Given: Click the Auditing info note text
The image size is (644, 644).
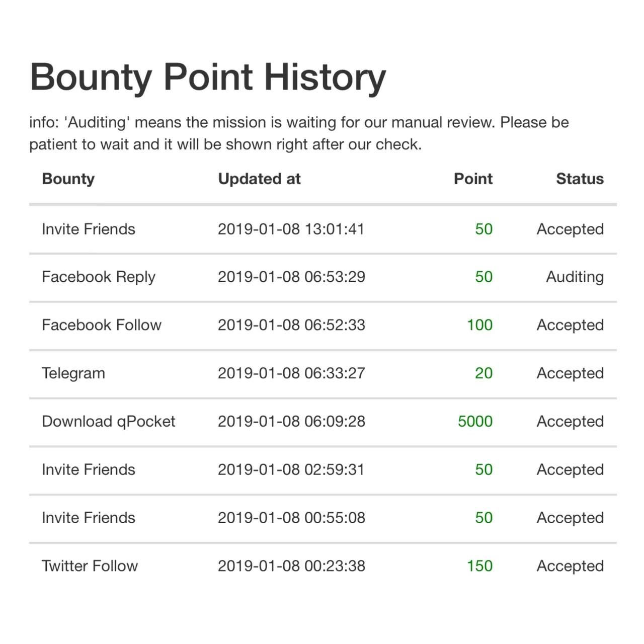Looking at the screenshot, I should tap(299, 133).
